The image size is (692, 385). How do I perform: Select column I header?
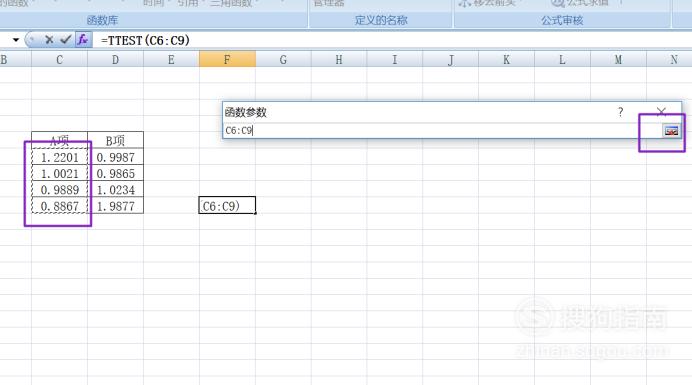click(395, 59)
